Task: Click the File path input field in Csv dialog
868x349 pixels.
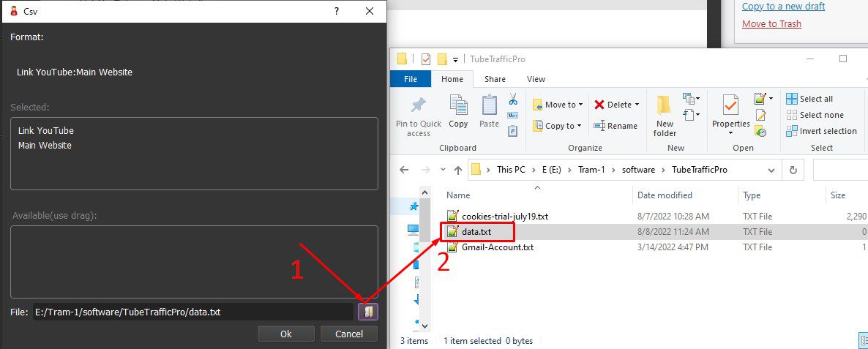Action: click(192, 312)
